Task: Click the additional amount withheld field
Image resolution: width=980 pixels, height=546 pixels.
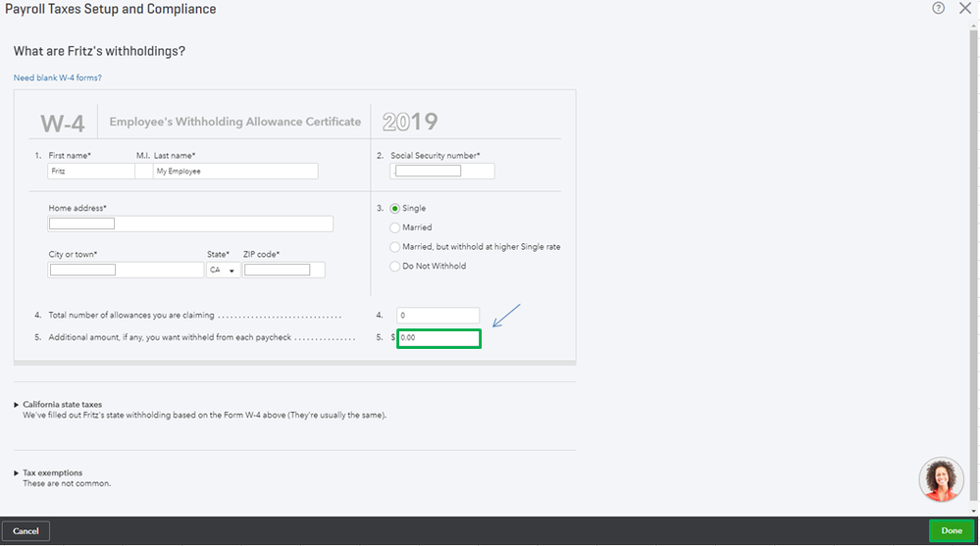Action: [439, 338]
